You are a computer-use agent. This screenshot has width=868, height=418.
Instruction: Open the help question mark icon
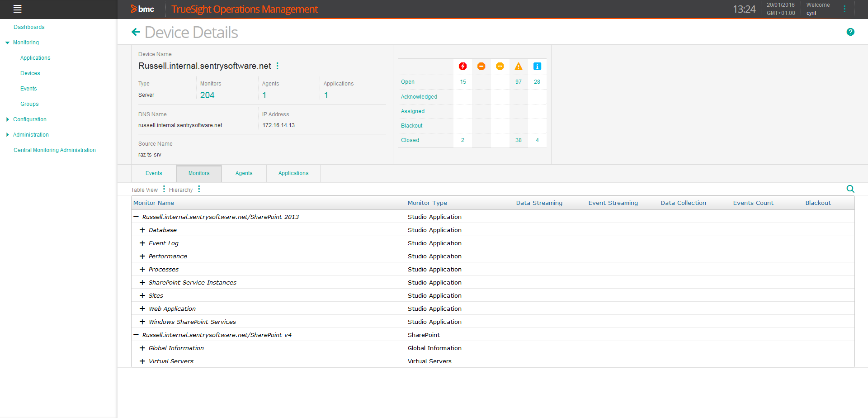(x=850, y=32)
